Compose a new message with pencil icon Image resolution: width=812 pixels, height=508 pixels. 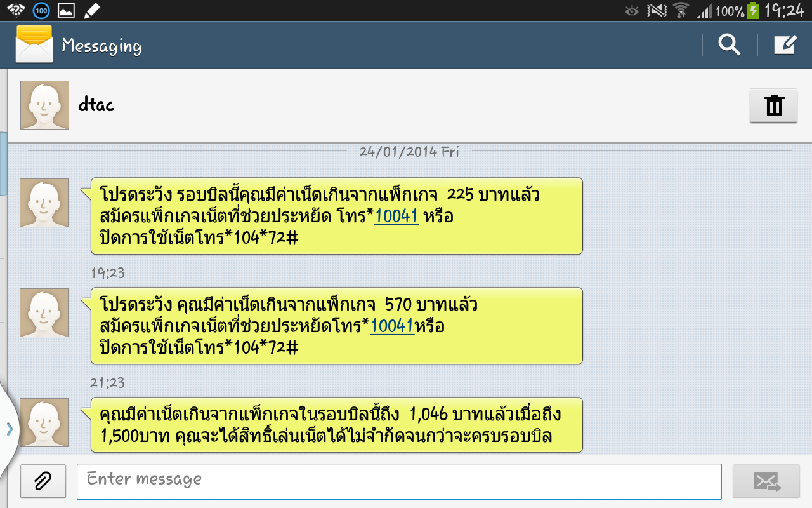point(785,45)
